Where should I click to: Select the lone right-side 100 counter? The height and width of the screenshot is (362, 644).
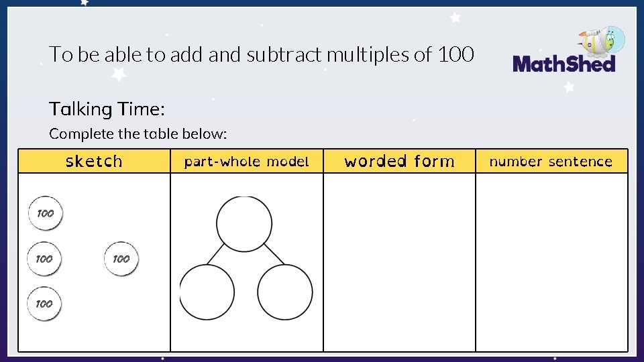click(121, 259)
